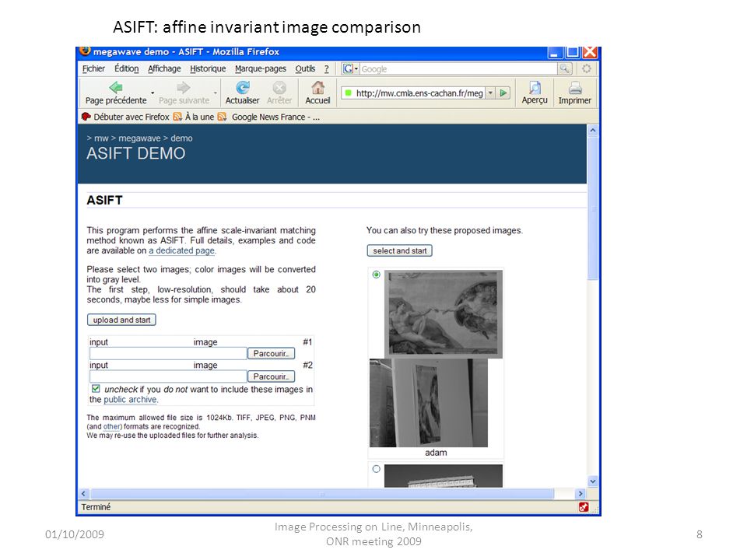The height and width of the screenshot is (560, 747).
Task: Click the Google search input field
Action: click(459, 68)
